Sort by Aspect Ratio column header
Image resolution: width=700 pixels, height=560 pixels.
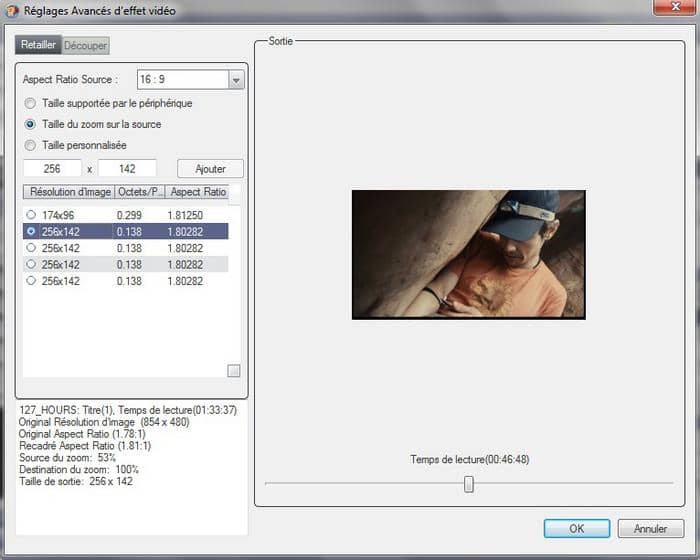[x=197, y=192]
